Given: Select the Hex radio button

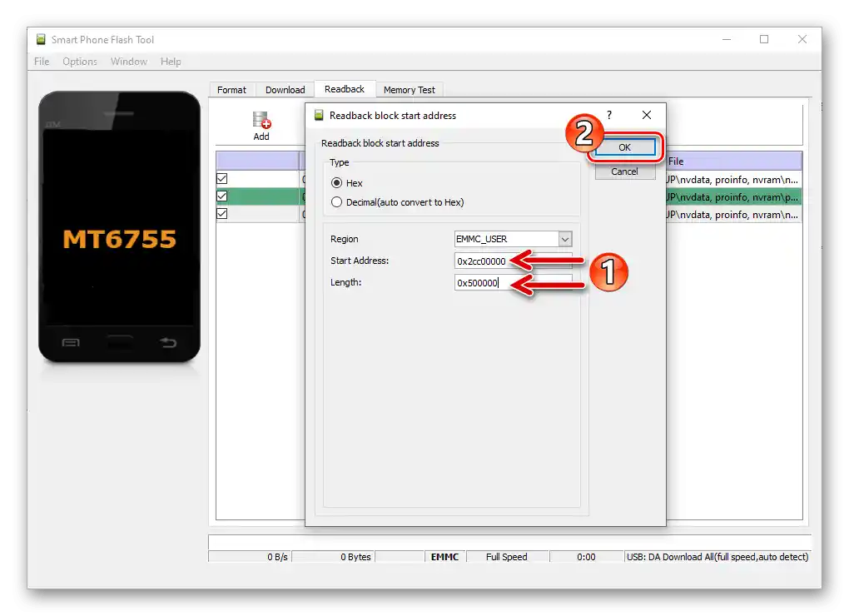Looking at the screenshot, I should pyautogui.click(x=337, y=183).
